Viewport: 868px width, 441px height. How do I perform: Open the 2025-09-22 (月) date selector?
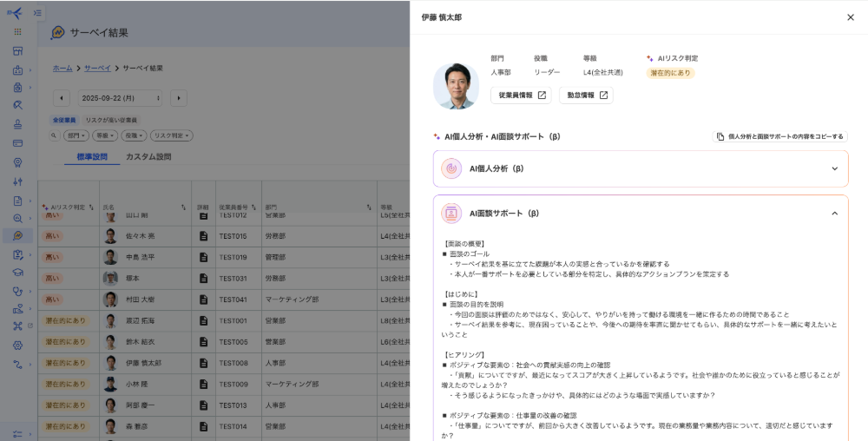pyautogui.click(x=120, y=98)
